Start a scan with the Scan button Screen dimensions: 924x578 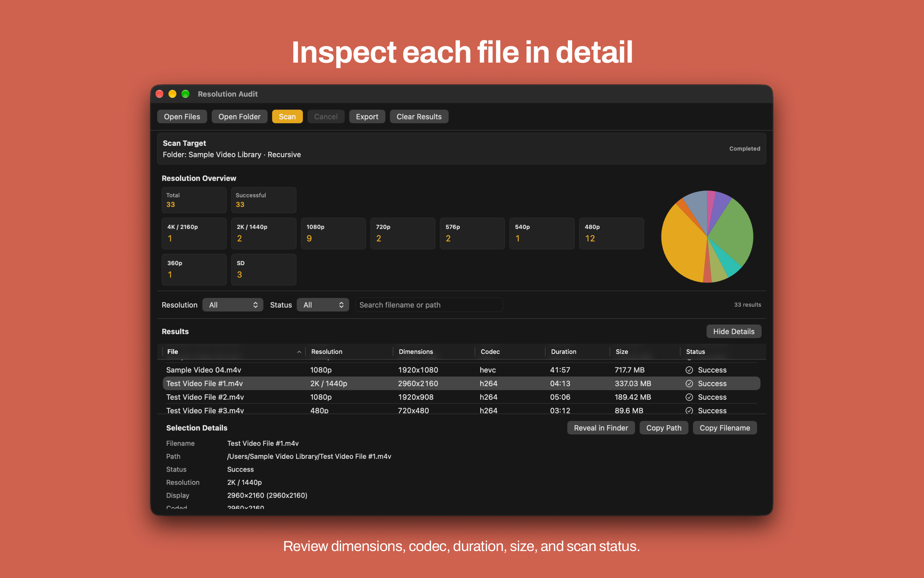287,117
